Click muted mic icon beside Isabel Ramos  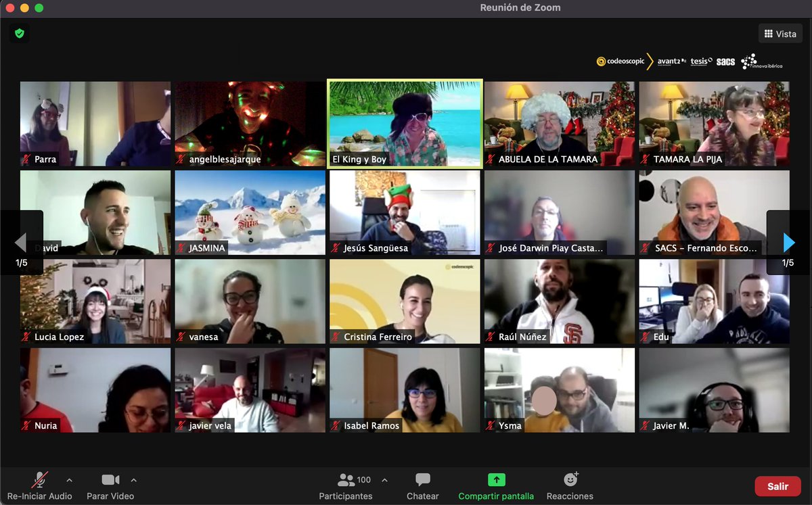coord(336,425)
